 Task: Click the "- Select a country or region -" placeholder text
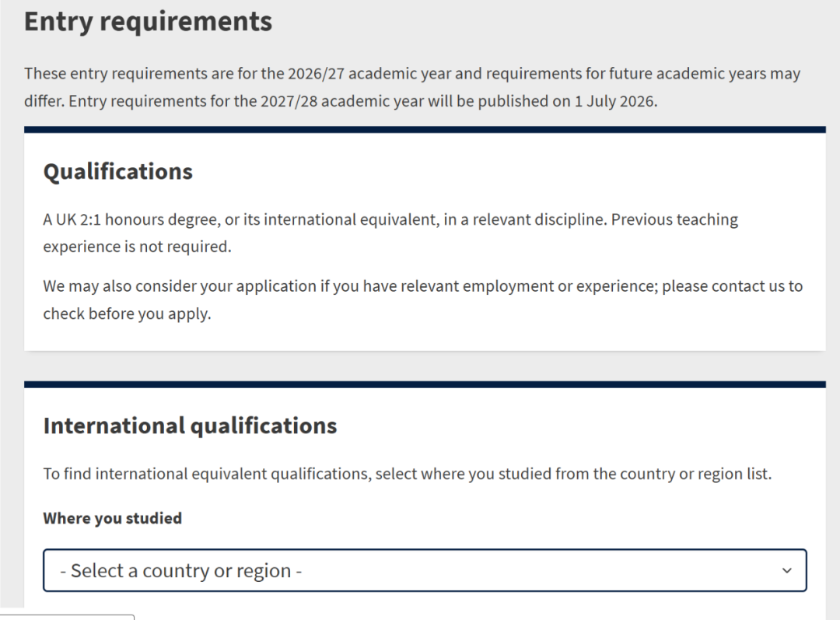click(180, 571)
